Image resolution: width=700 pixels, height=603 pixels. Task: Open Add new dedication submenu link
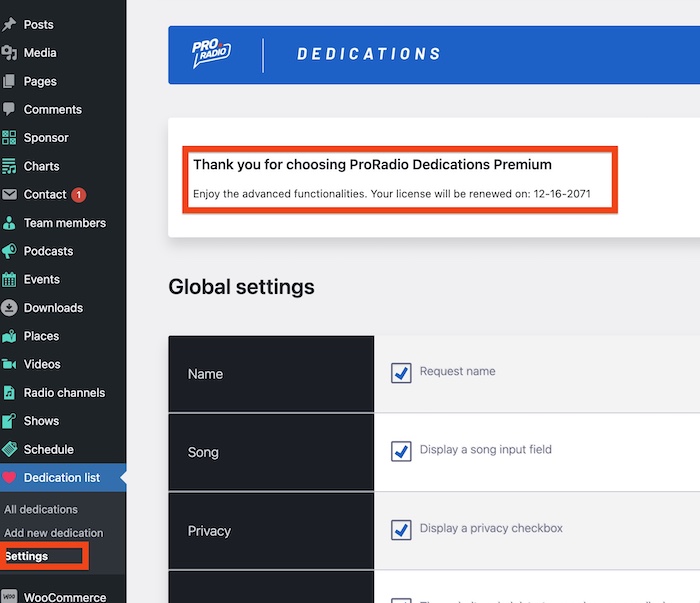pyautogui.click(x=54, y=533)
